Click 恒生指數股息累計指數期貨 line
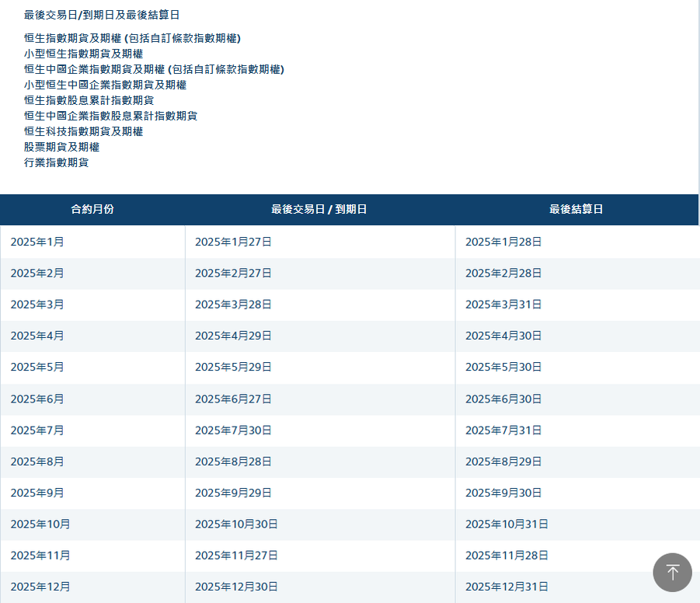 coord(89,100)
